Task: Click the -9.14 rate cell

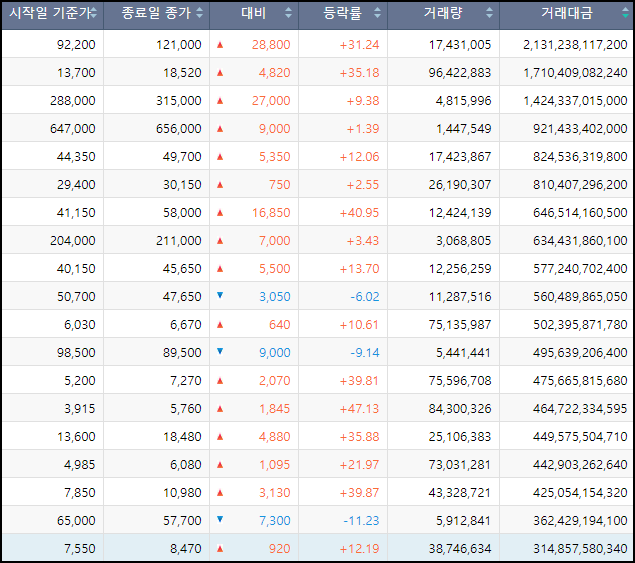Action: [365, 352]
